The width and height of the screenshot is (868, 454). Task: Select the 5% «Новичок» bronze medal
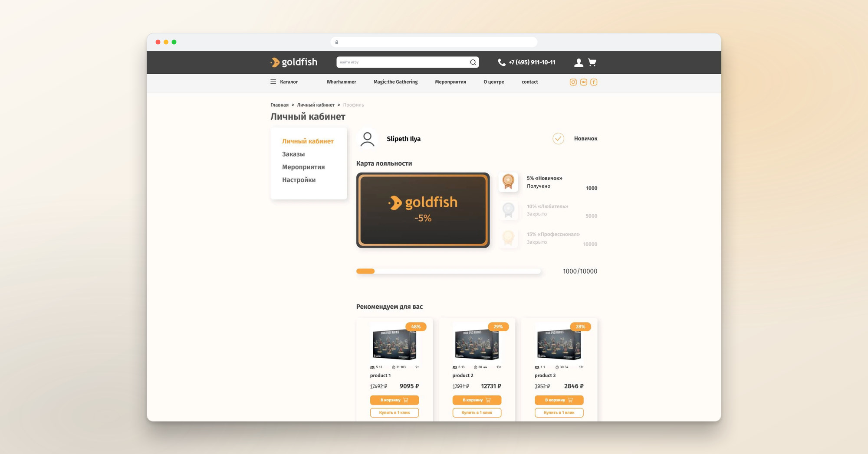click(x=508, y=182)
